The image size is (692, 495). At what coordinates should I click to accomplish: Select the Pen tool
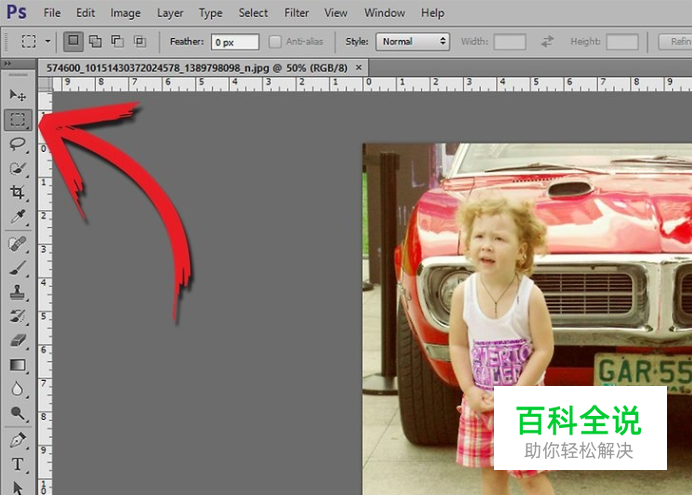coord(18,439)
